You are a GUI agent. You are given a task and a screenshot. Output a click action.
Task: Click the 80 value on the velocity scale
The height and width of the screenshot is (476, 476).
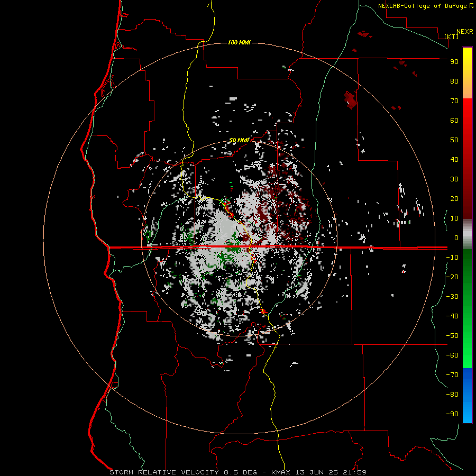pos(454,81)
